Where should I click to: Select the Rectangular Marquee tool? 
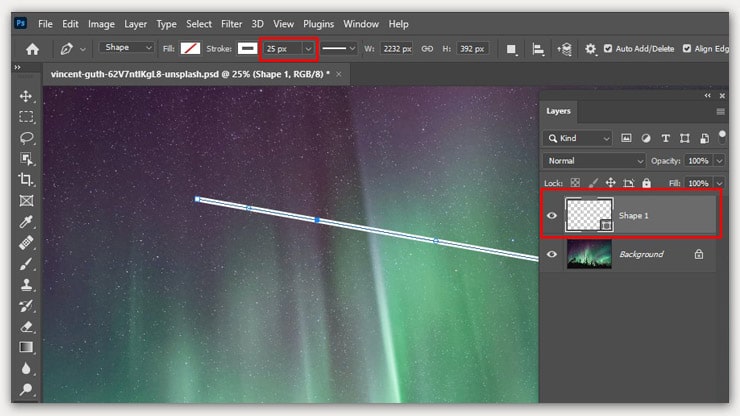(26, 117)
